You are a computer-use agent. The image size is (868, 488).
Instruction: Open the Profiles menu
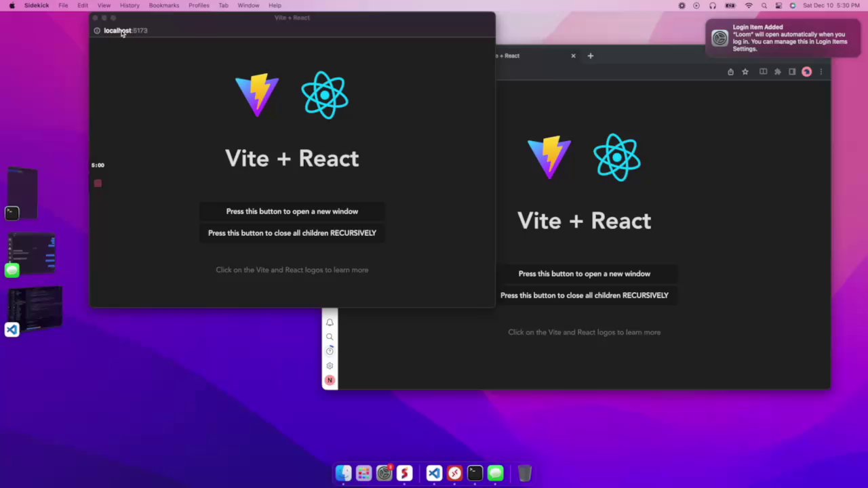pos(199,5)
